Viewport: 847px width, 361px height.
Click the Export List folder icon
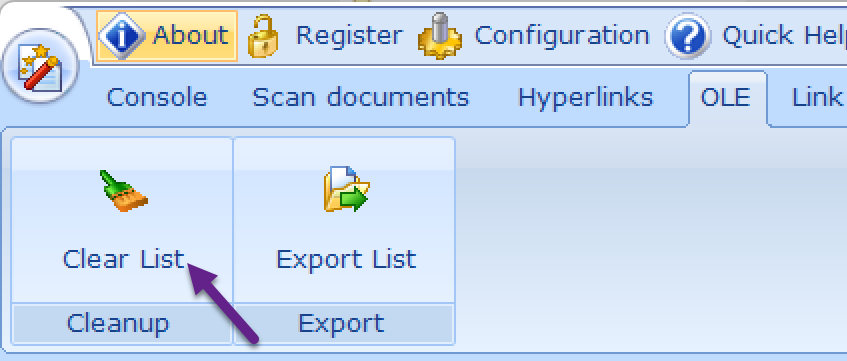(346, 190)
